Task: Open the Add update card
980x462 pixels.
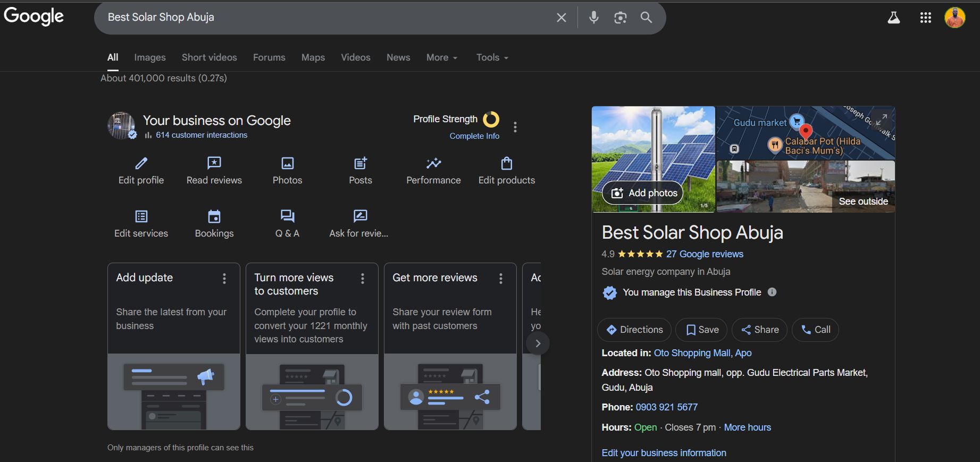Action: pyautogui.click(x=174, y=346)
